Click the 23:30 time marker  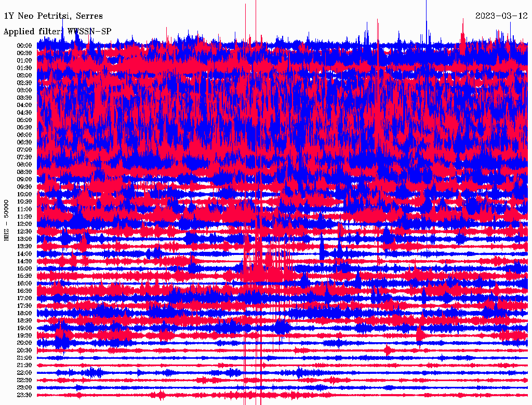click(24, 395)
